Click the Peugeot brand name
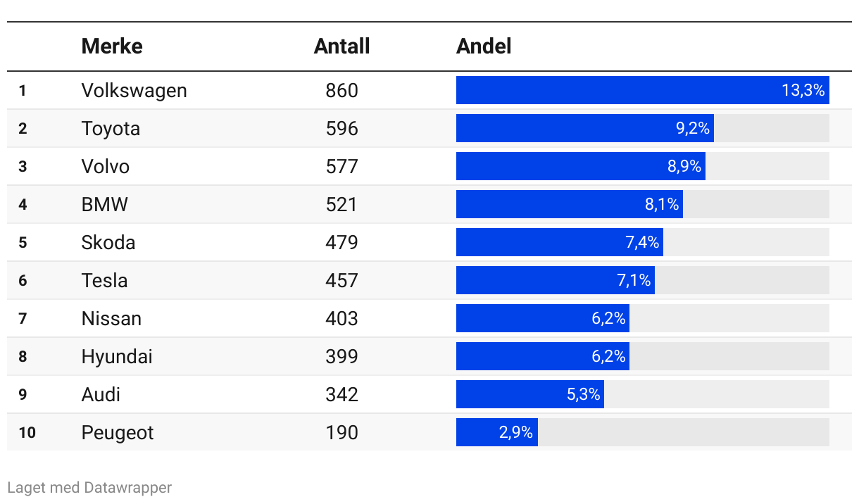859x504 pixels. tap(118, 433)
